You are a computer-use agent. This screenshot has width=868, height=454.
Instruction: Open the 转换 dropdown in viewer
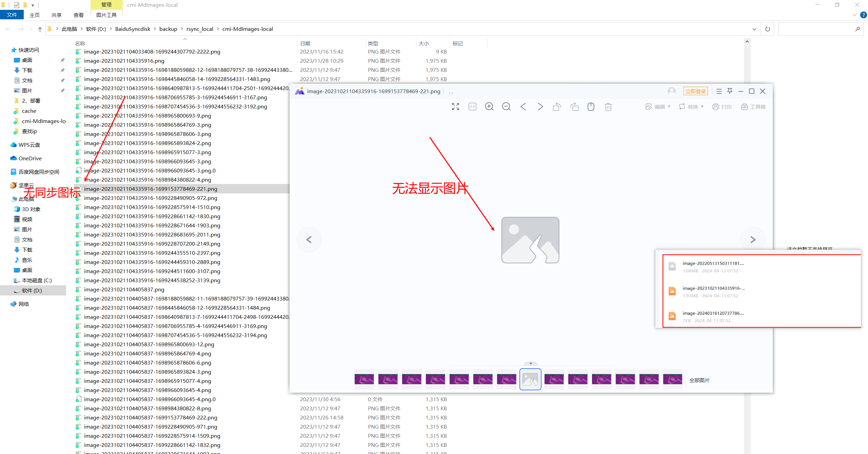(x=691, y=107)
